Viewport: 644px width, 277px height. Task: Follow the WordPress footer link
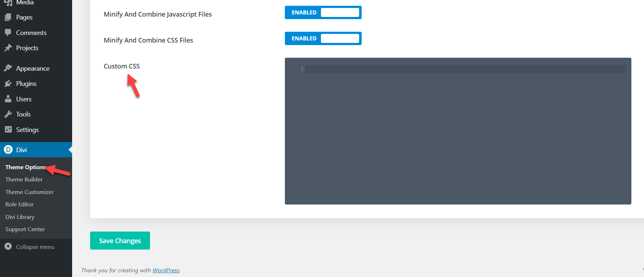click(x=166, y=270)
